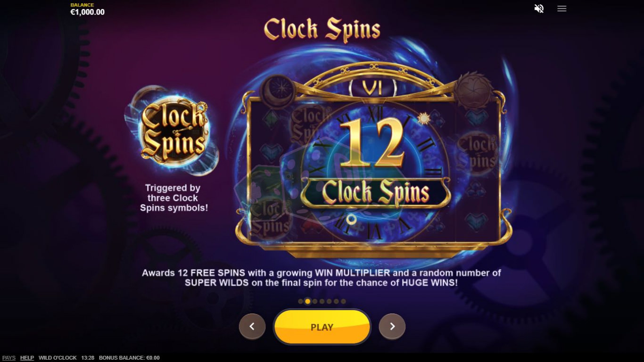The width and height of the screenshot is (644, 362).
Task: Click the 12 Clock Spins banner
Action: [x=375, y=193]
